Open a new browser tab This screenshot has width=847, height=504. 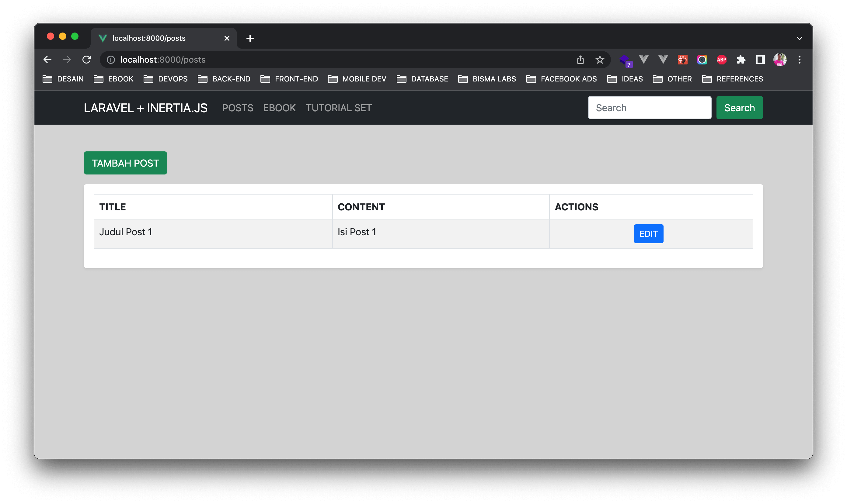(x=250, y=38)
